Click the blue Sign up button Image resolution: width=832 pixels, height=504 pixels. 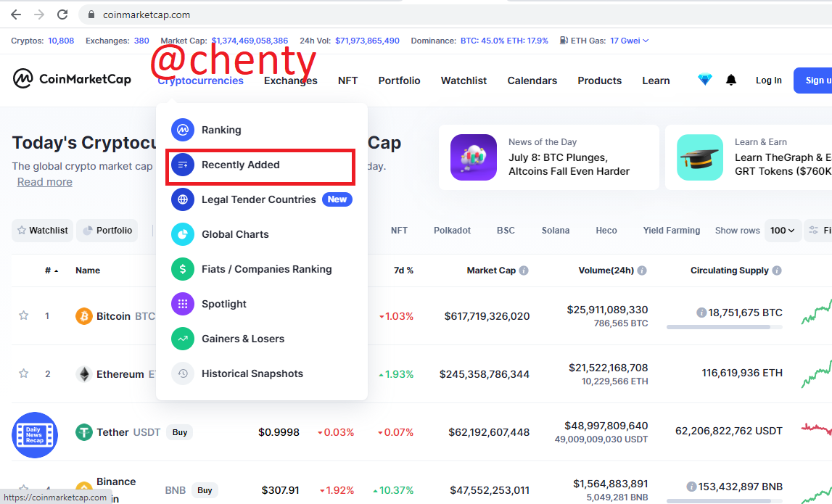[813, 80]
